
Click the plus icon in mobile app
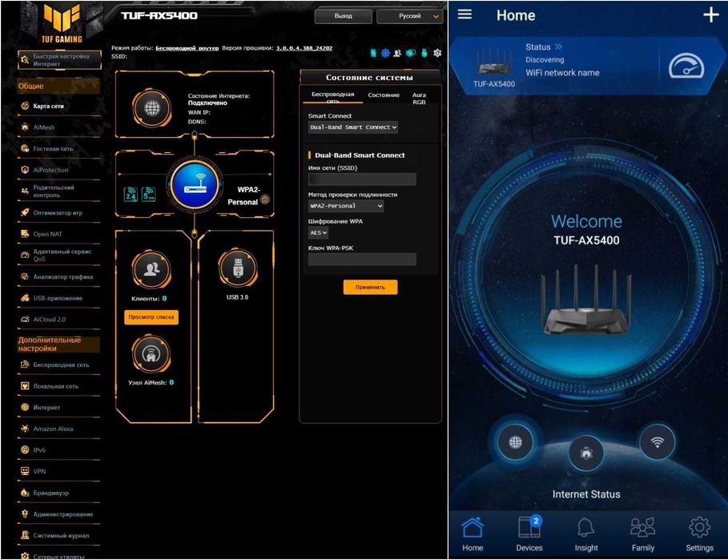711,15
